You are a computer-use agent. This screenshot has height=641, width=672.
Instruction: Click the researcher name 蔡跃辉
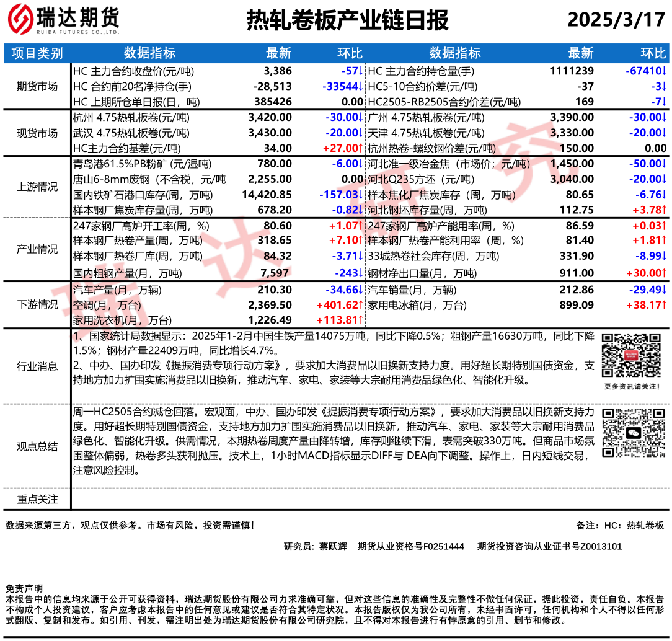point(333,546)
